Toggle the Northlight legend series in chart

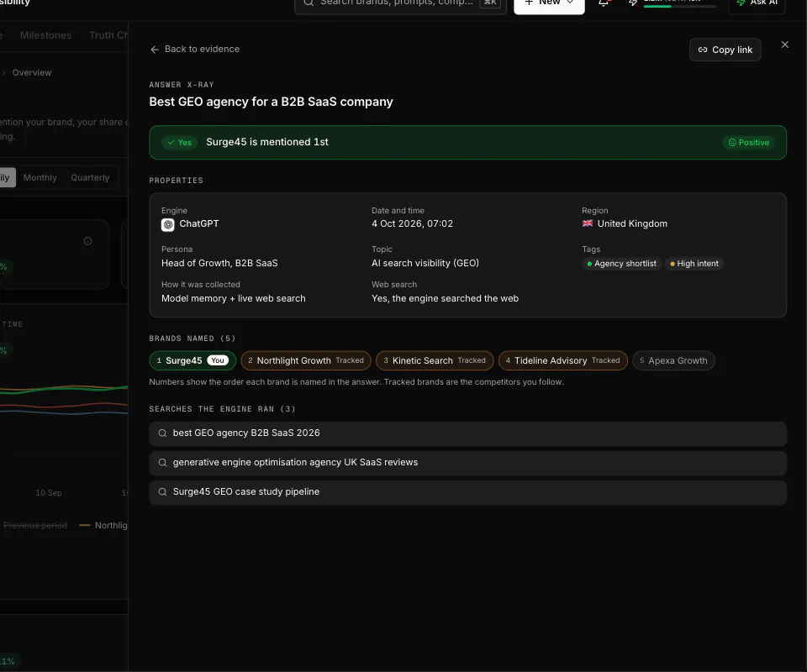[103, 526]
